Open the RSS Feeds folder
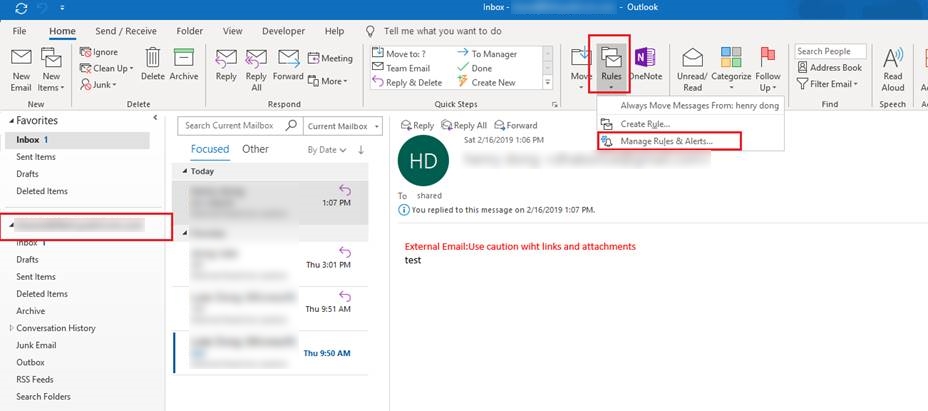This screenshot has height=411, width=928. click(x=35, y=379)
